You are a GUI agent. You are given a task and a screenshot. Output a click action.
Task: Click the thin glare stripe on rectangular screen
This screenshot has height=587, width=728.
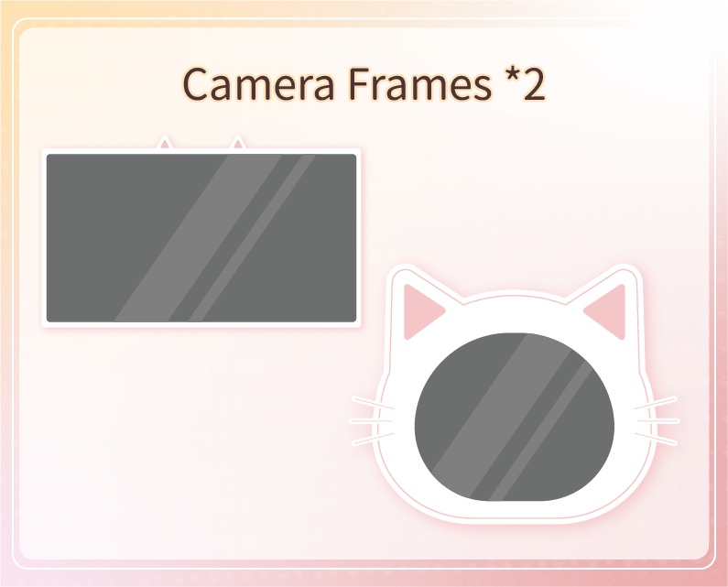(x=252, y=238)
